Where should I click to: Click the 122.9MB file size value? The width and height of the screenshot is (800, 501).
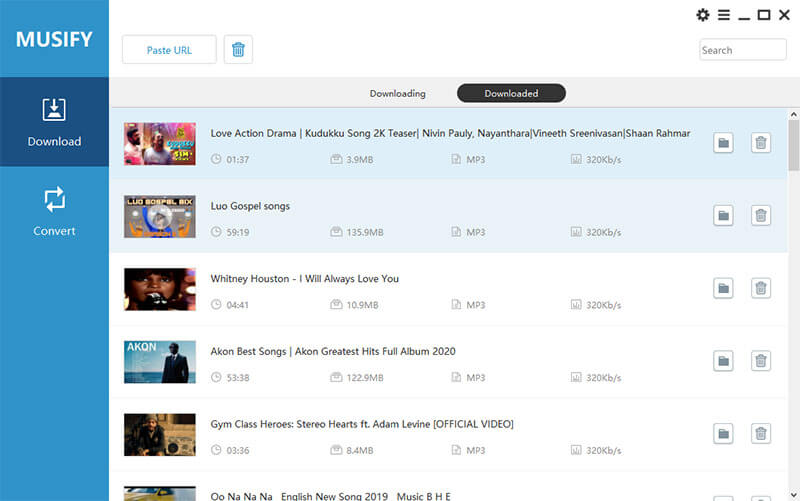click(x=365, y=378)
